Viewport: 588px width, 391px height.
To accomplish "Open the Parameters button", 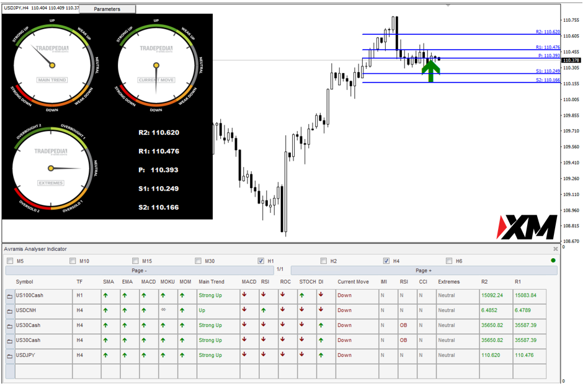I will coord(107,9).
